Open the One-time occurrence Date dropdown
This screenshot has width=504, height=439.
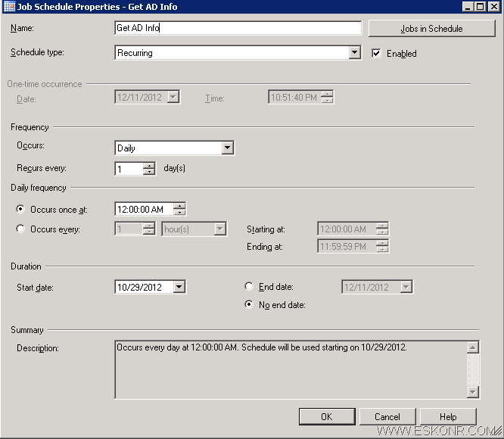coord(173,97)
